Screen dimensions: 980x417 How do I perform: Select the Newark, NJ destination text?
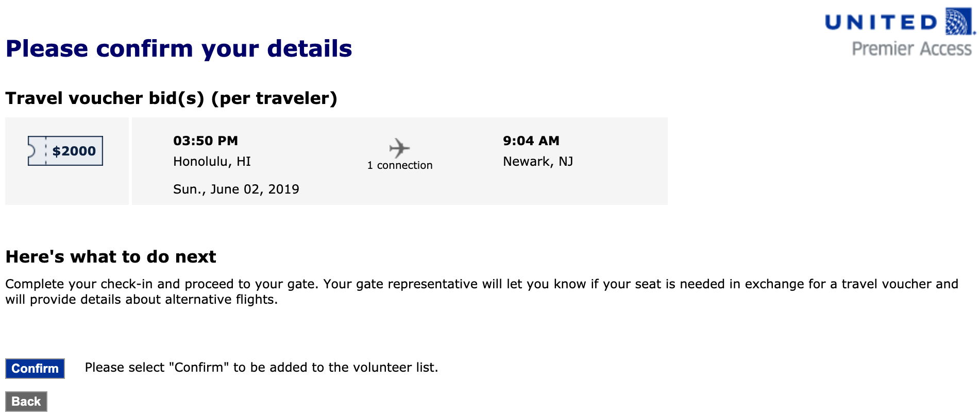538,162
